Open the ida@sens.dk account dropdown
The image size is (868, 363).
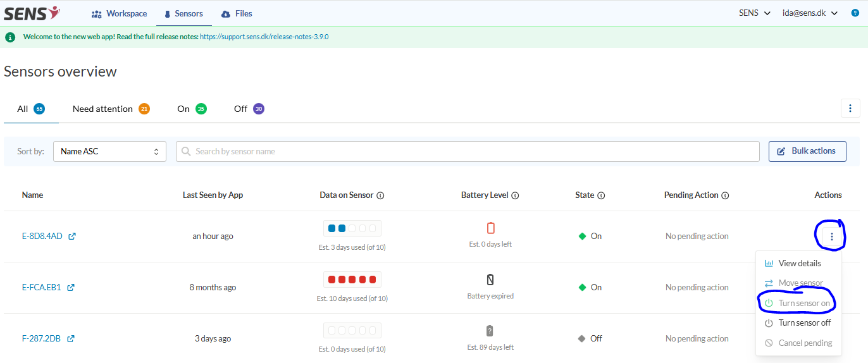pyautogui.click(x=809, y=13)
